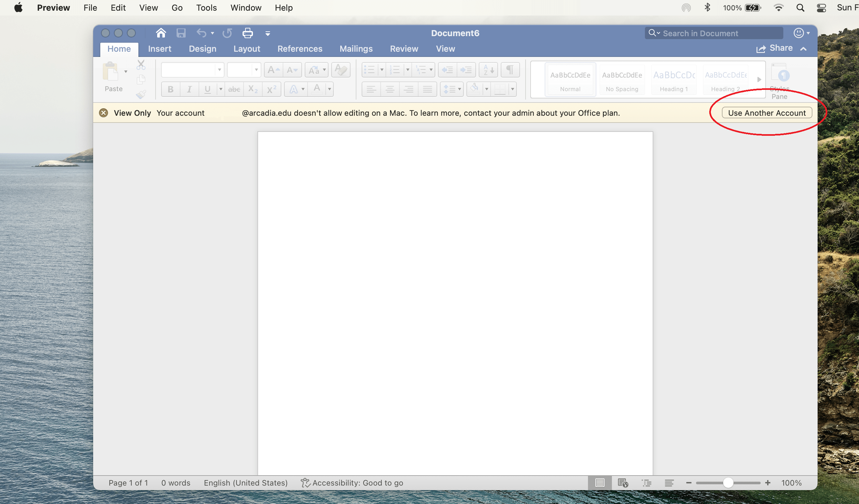Apply strikethrough formatting

pyautogui.click(x=234, y=89)
